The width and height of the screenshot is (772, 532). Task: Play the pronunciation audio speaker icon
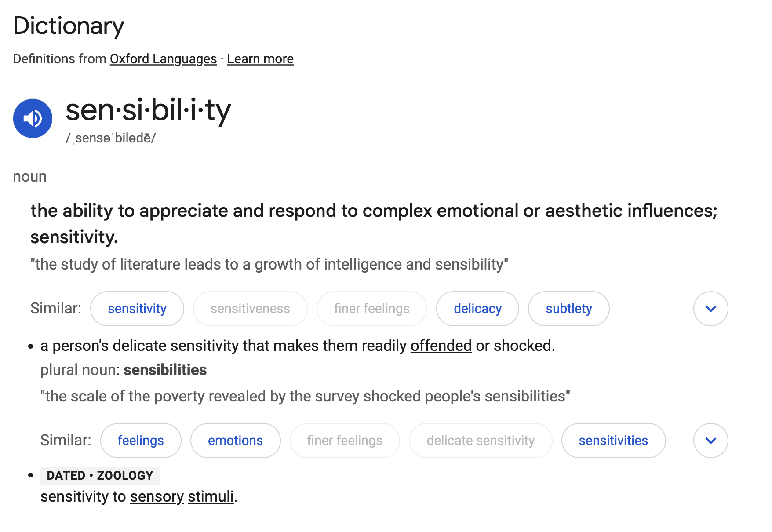[33, 118]
